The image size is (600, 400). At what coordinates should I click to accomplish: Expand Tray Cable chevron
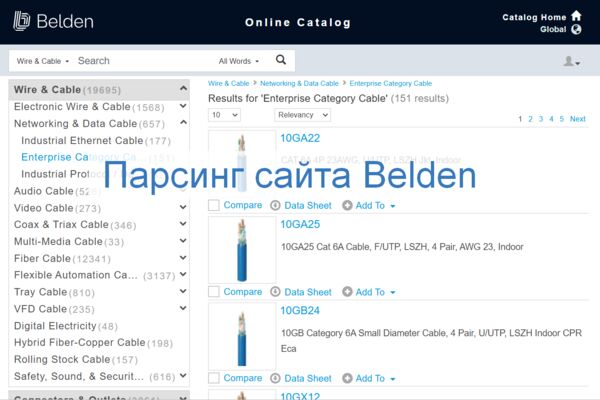click(183, 291)
